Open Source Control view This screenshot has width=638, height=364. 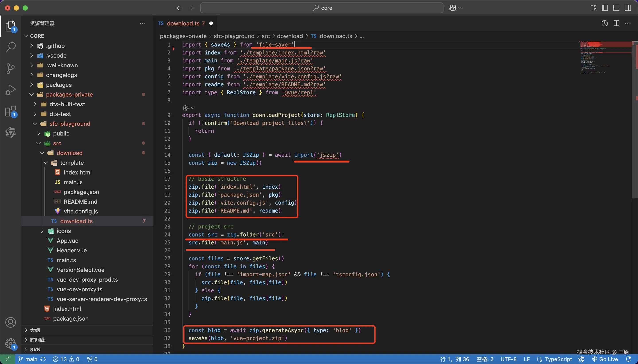[10, 68]
